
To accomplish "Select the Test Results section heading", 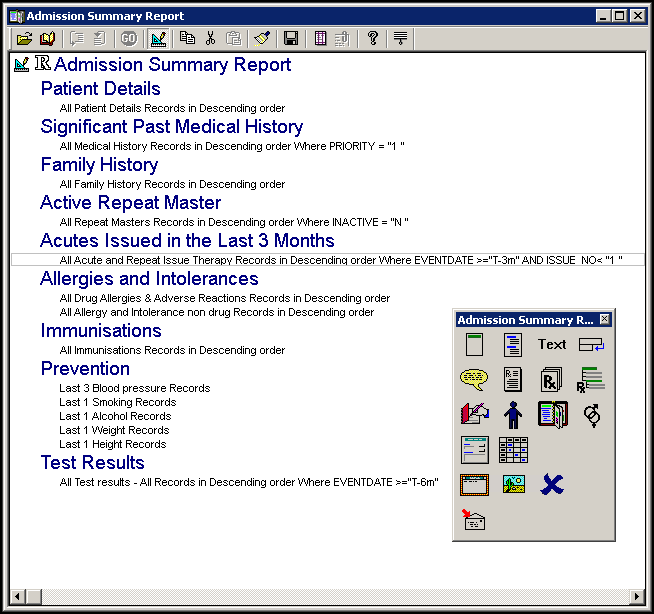I will [92, 463].
